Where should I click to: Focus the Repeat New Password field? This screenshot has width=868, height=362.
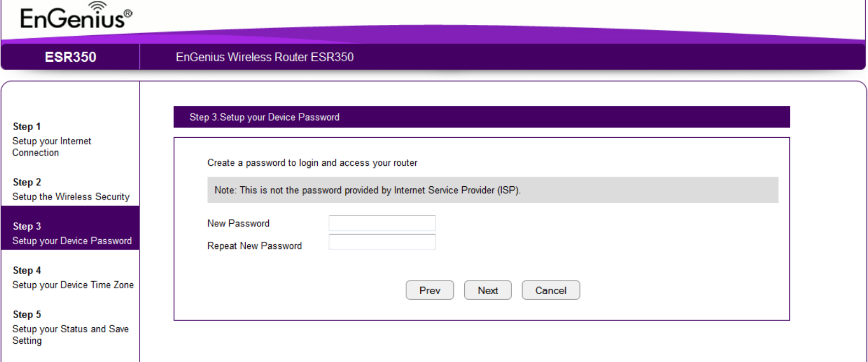382,242
